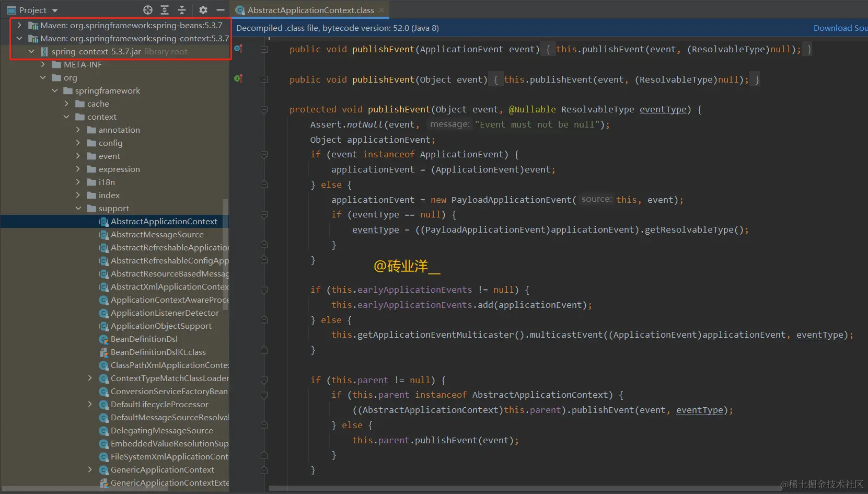The image size is (868, 494).
Task: Expand the cache package
Action: 66,104
